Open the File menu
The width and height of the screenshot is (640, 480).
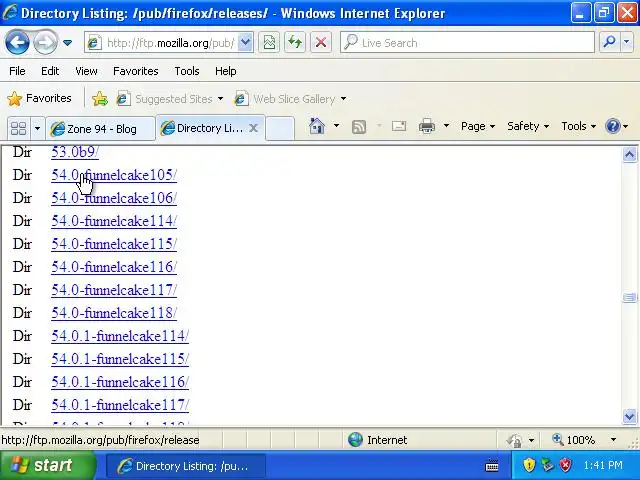point(17,71)
